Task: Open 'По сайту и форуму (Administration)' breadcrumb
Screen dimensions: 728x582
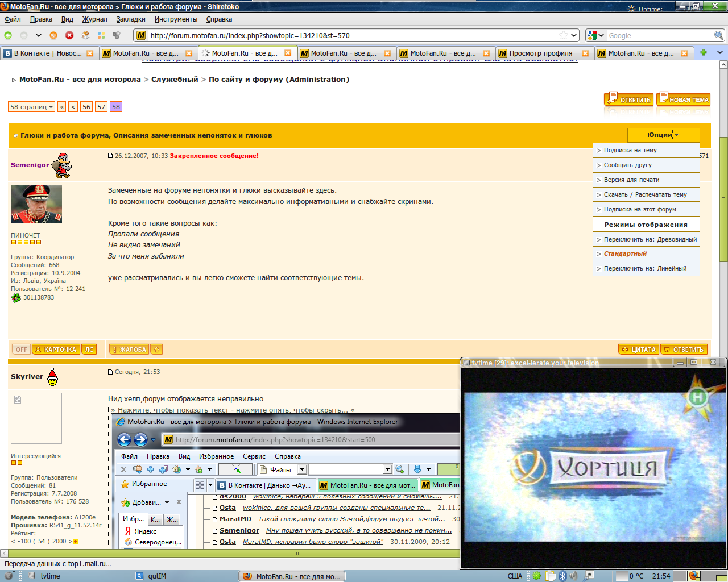Action: (279, 79)
